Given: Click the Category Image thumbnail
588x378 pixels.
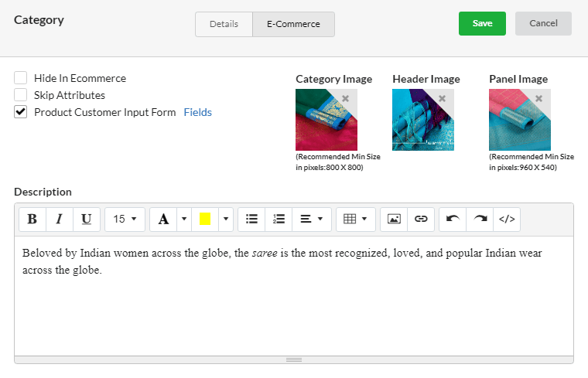Looking at the screenshot, I should 326,120.
